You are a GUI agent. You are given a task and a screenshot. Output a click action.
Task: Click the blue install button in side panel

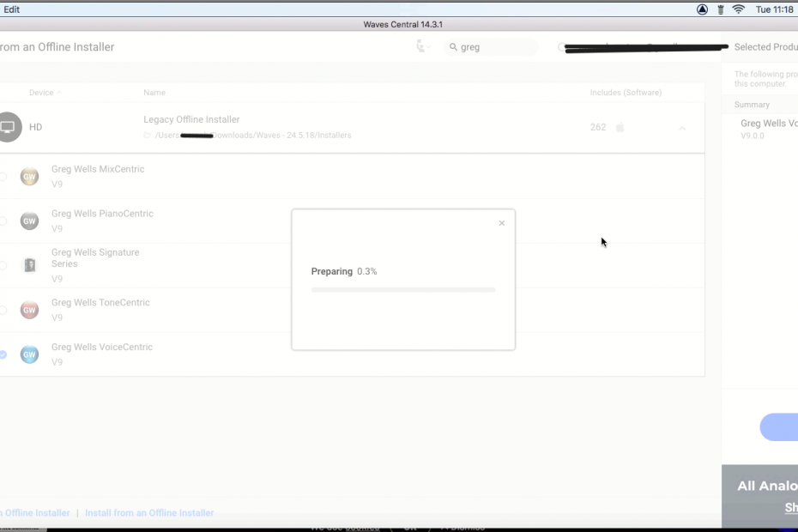[779, 427]
